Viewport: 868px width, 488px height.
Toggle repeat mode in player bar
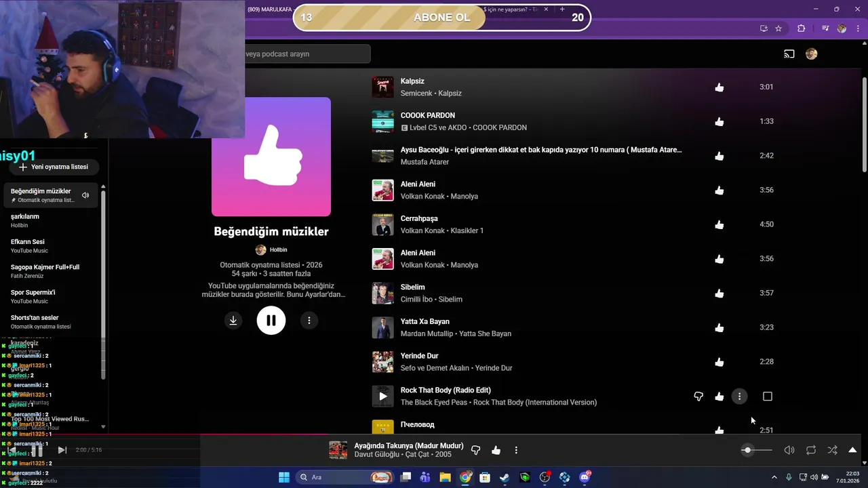tap(811, 450)
